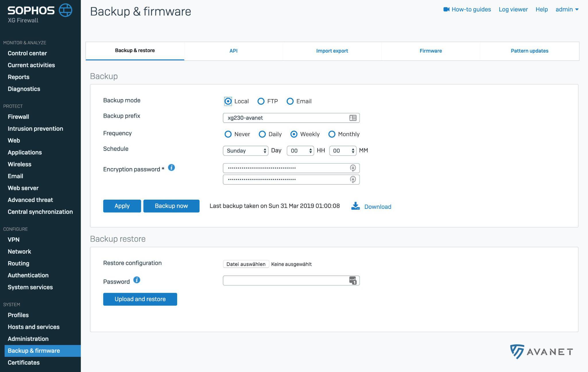The width and height of the screenshot is (588, 372).
Task: Click the Download backup arrow icon
Action: click(355, 206)
